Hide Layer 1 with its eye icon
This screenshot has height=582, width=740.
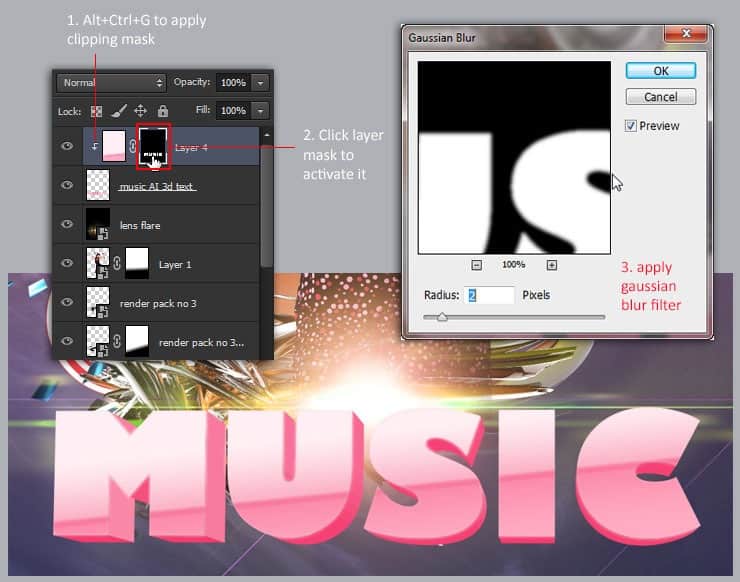[x=67, y=263]
